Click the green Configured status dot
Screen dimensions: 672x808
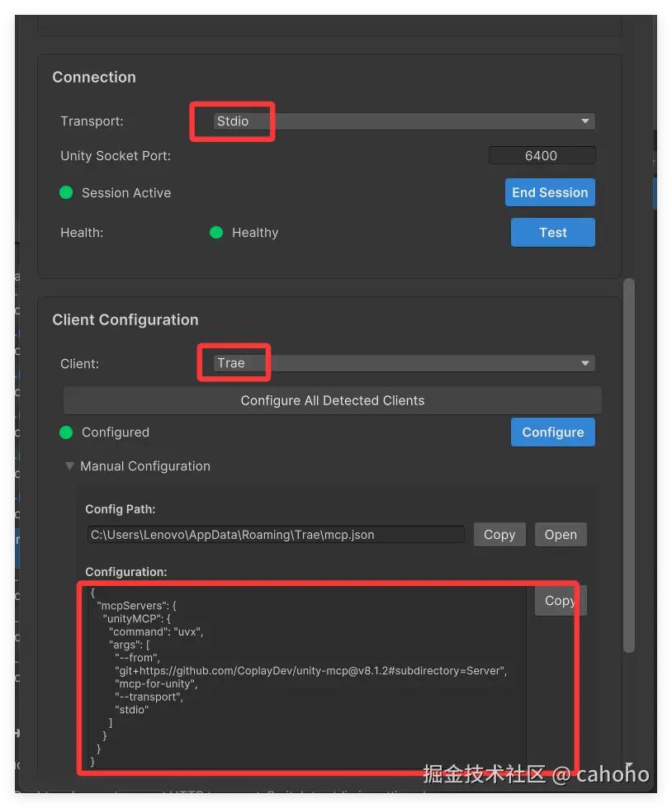point(67,432)
